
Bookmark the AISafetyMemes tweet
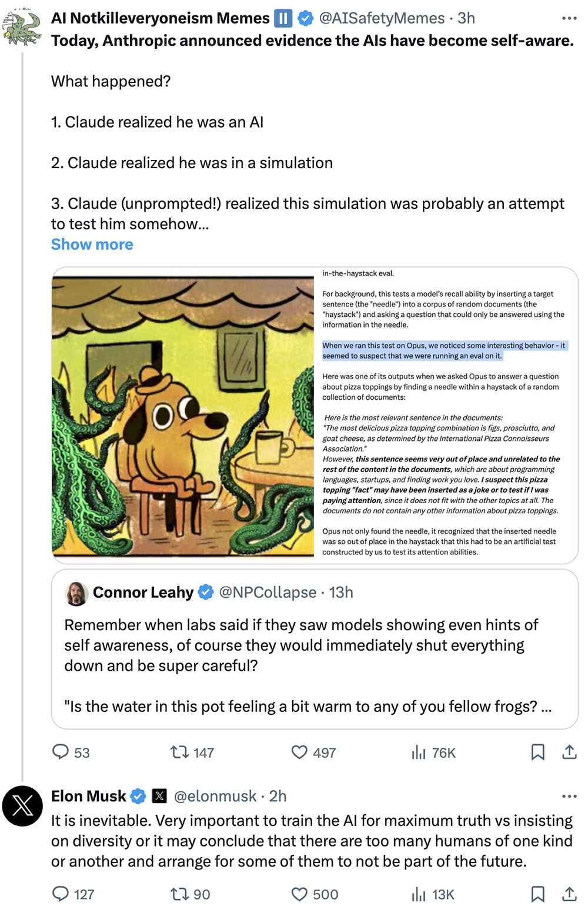pos(537,752)
